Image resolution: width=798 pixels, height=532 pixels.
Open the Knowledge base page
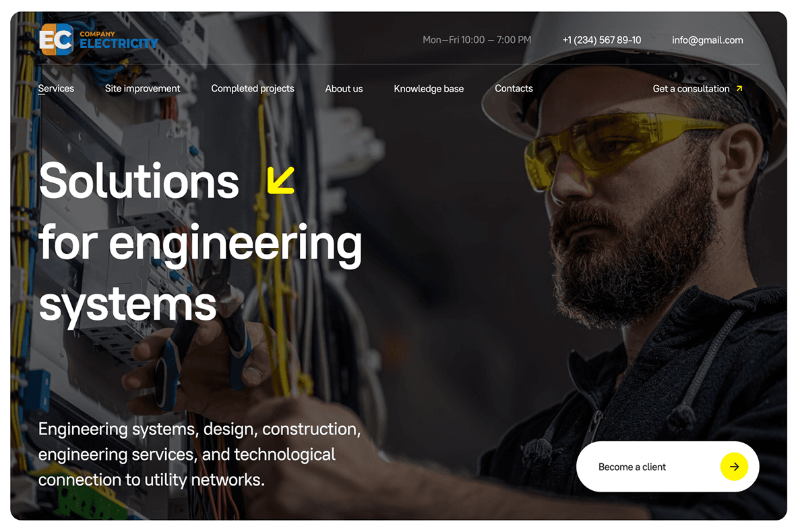429,88
